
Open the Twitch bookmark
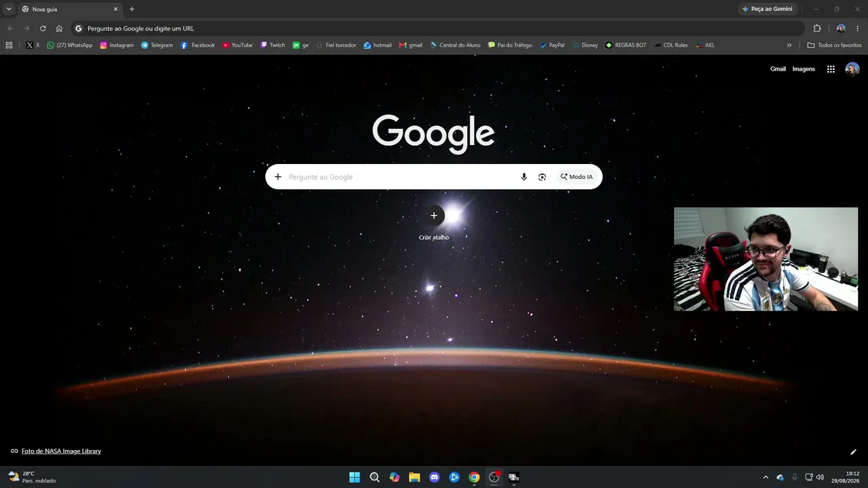click(x=273, y=45)
